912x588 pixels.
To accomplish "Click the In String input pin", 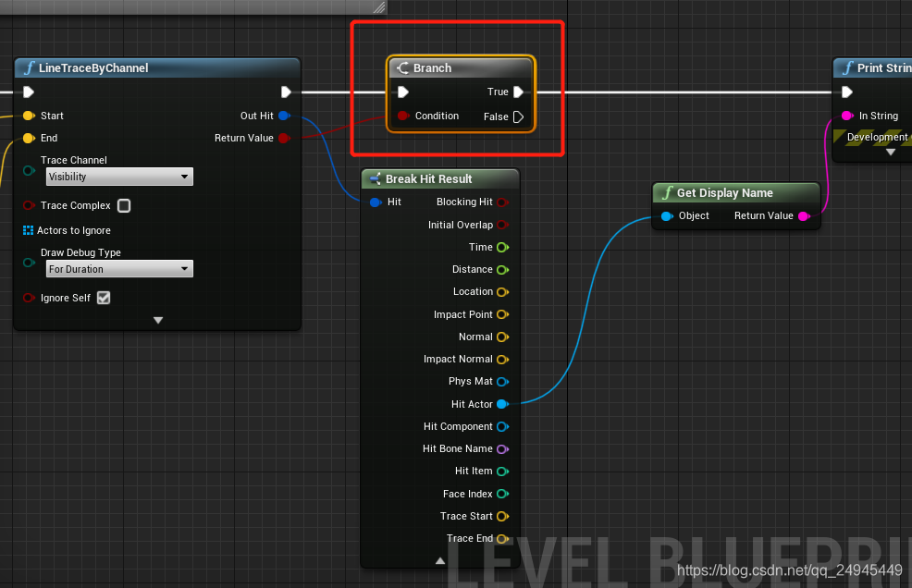I will (x=847, y=116).
